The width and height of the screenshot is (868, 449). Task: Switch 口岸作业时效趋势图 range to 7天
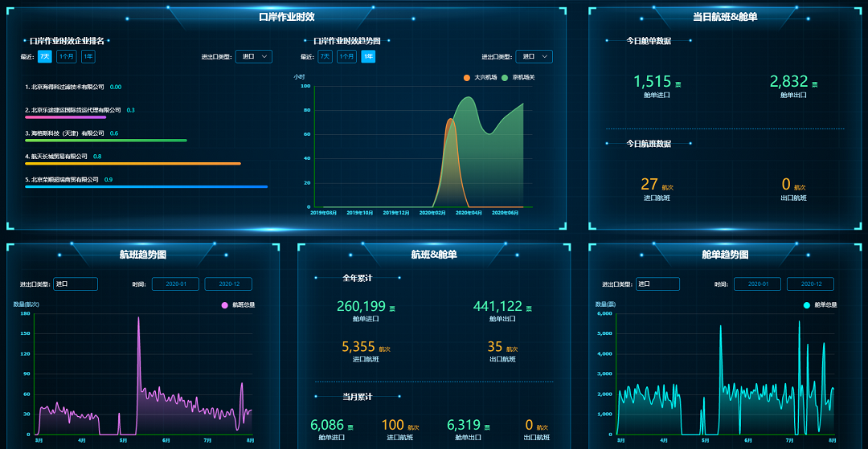point(325,57)
